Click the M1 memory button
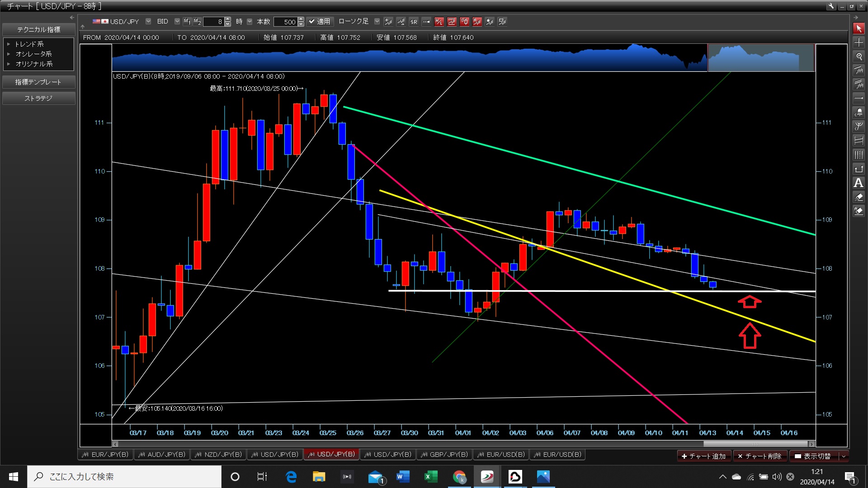Screen dimensions: 868x488 click(x=187, y=21)
